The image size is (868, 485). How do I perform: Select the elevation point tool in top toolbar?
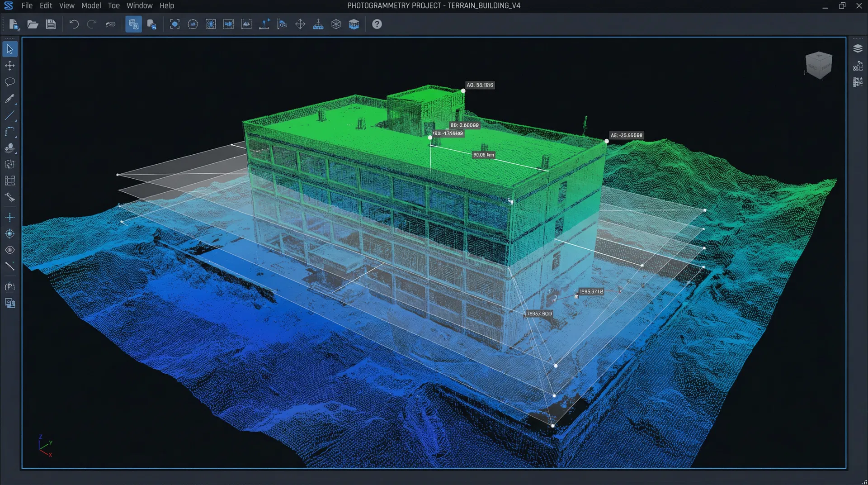point(265,24)
